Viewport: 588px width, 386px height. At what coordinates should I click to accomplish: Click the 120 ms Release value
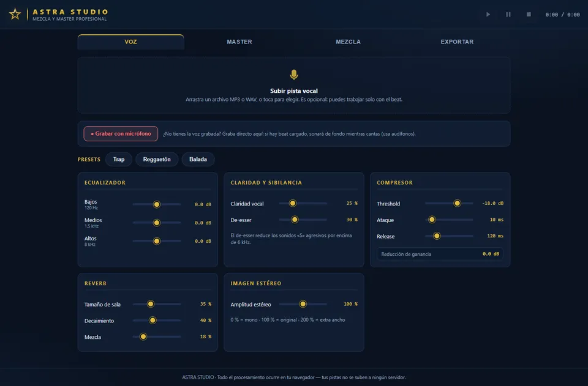click(x=495, y=236)
